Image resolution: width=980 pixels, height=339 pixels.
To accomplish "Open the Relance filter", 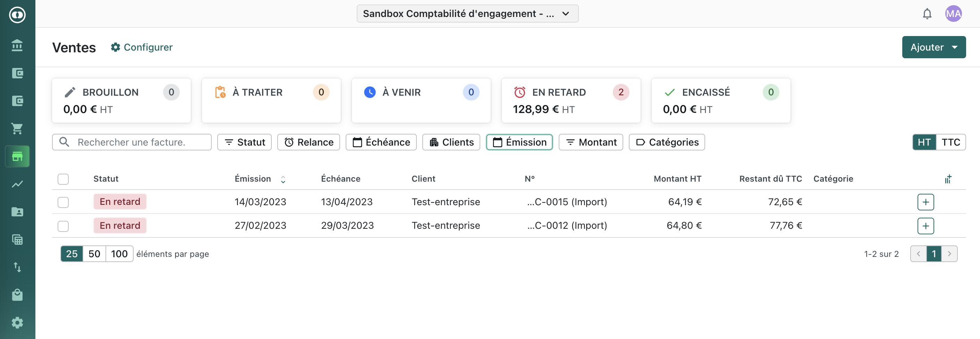I will (309, 142).
